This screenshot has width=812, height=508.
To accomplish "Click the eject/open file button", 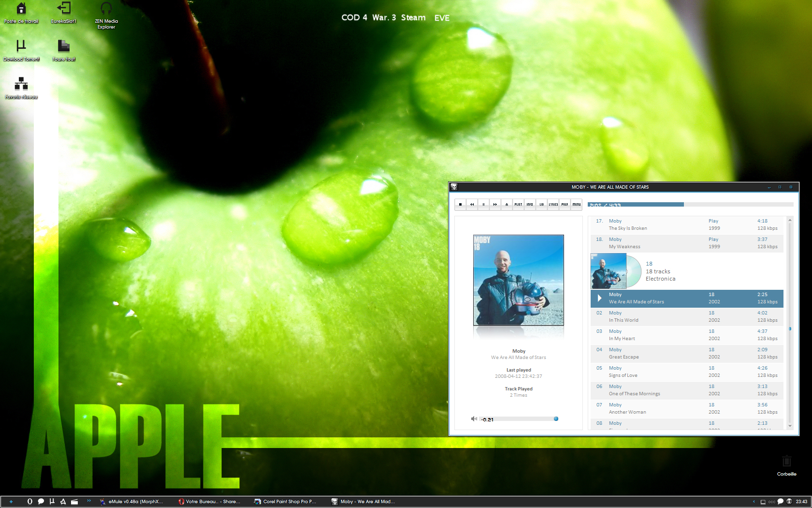I will pyautogui.click(x=507, y=204).
